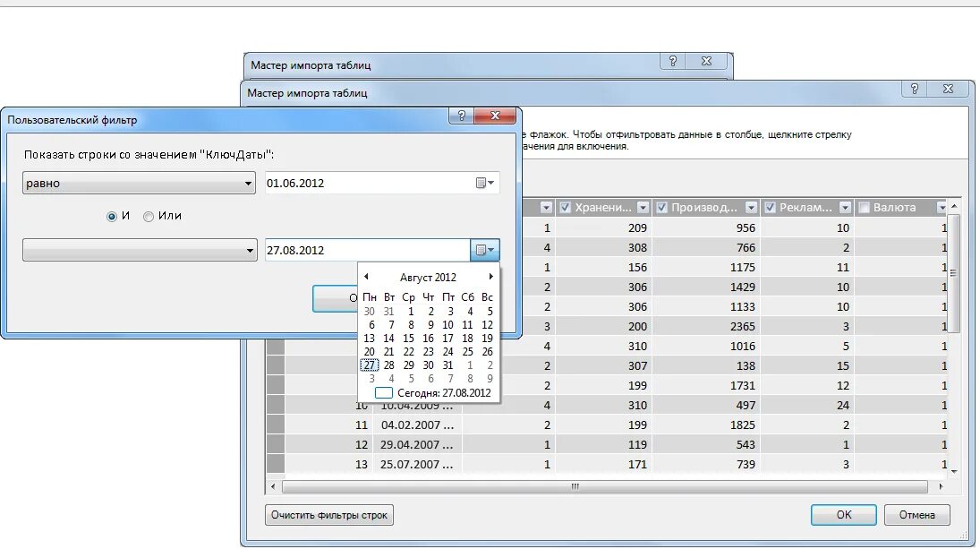Select the И radio button
Screen dimensions: 980x549
(112, 217)
